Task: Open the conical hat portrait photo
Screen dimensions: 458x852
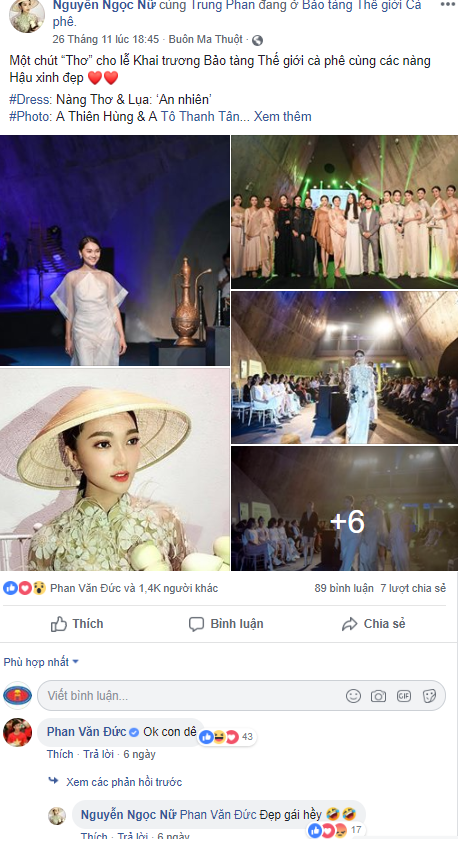Action: click(115, 469)
